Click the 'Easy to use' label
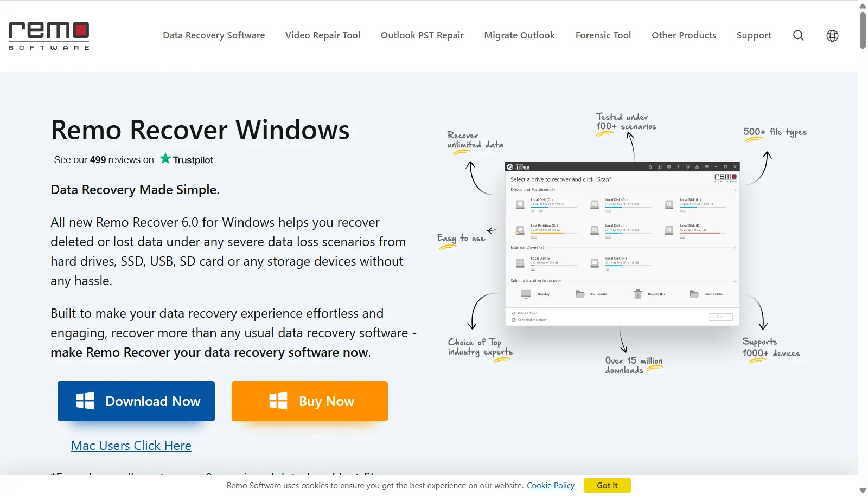This screenshot has width=868, height=496. pyautogui.click(x=461, y=239)
